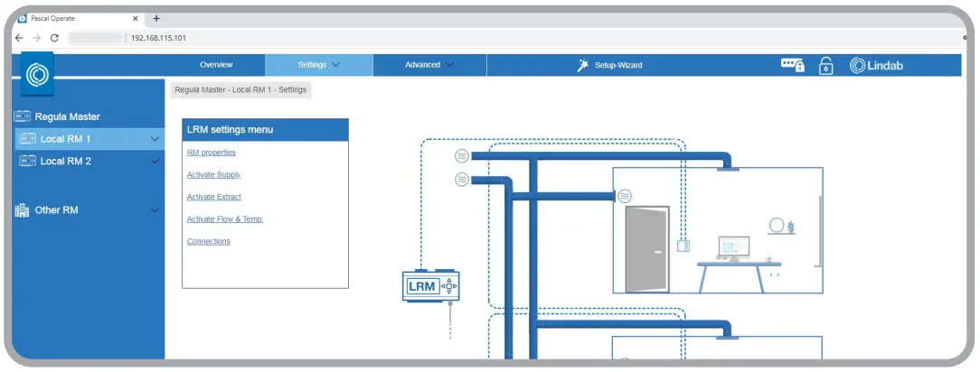The width and height of the screenshot is (980, 372).
Task: Click the address bar showing 192.168.115.101
Action: pyautogui.click(x=158, y=38)
